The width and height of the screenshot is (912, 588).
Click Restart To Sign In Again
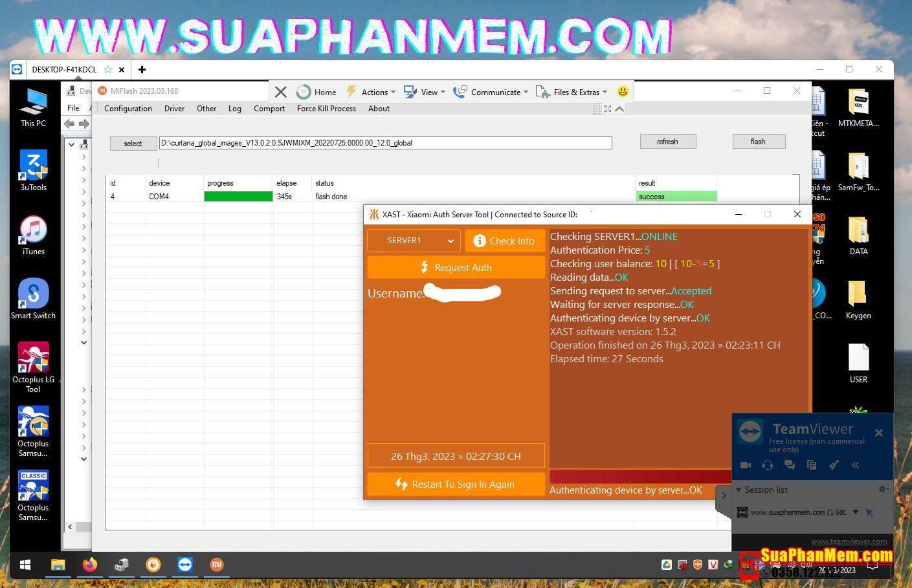(456, 484)
